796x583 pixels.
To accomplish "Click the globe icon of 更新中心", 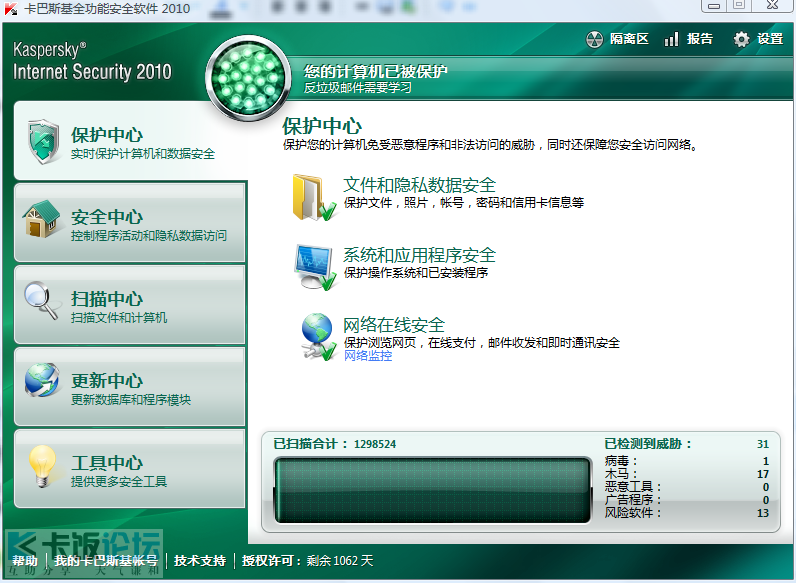I will pos(42,379).
